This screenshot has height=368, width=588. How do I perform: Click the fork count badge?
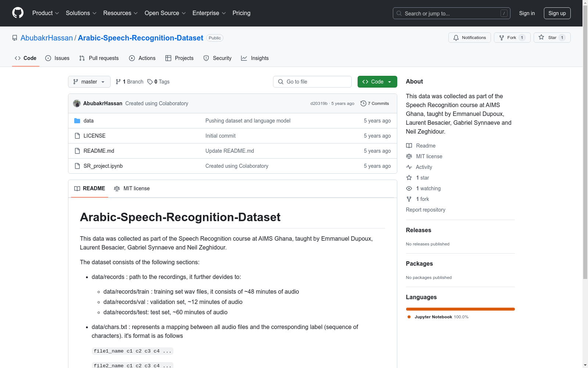[x=522, y=38]
